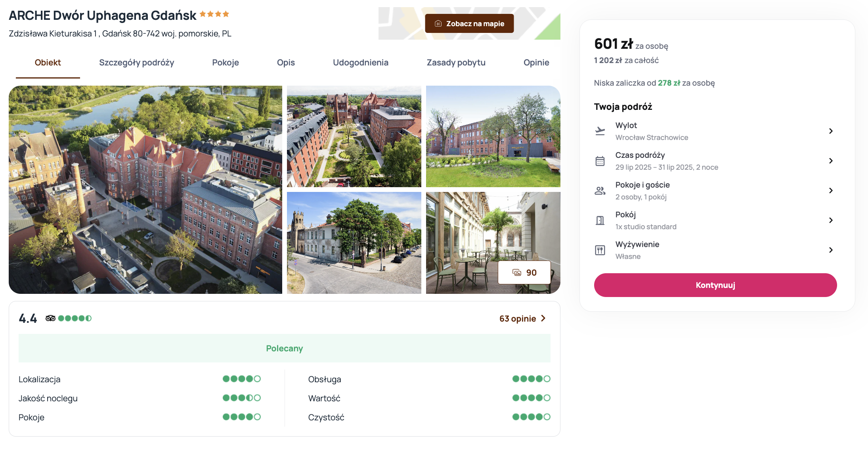Open the terrace cafe tables thumbnail
Screen dimensions: 868x460
pyautogui.click(x=493, y=243)
